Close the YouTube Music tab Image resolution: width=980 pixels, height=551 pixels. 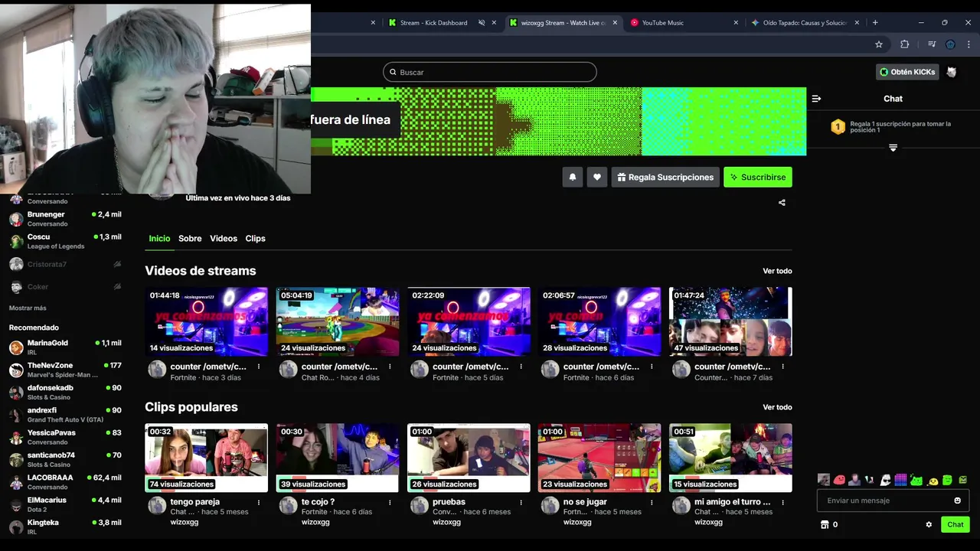point(737,23)
